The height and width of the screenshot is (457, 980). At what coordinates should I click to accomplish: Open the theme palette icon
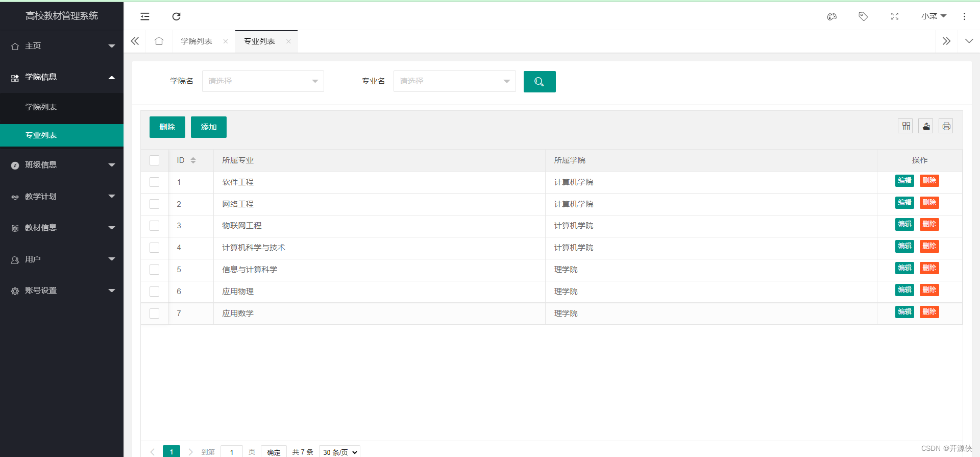coord(832,16)
